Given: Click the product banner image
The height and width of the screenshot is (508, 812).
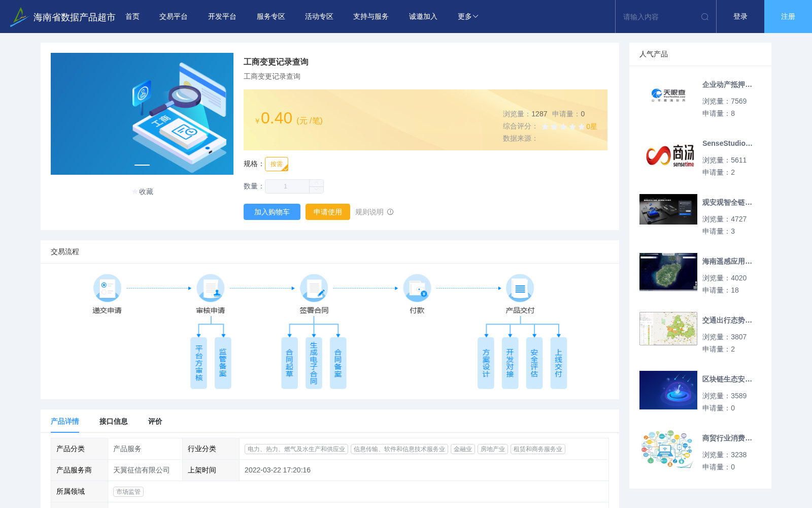Looking at the screenshot, I should point(142,114).
